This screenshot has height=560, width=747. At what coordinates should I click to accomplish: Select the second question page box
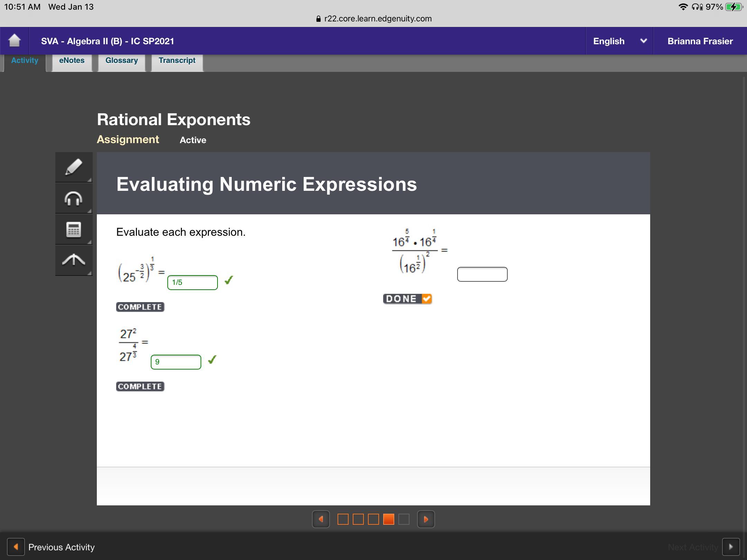coord(358,519)
